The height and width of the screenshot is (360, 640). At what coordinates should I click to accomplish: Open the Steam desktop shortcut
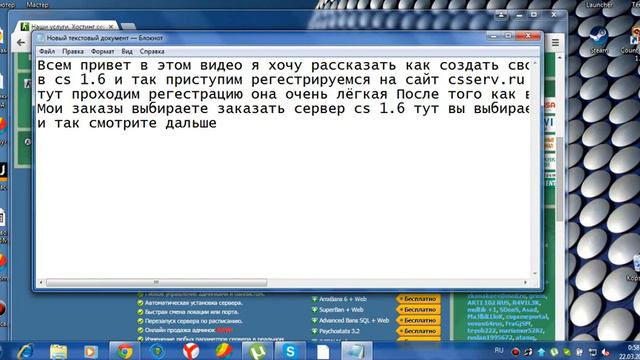coord(599,40)
